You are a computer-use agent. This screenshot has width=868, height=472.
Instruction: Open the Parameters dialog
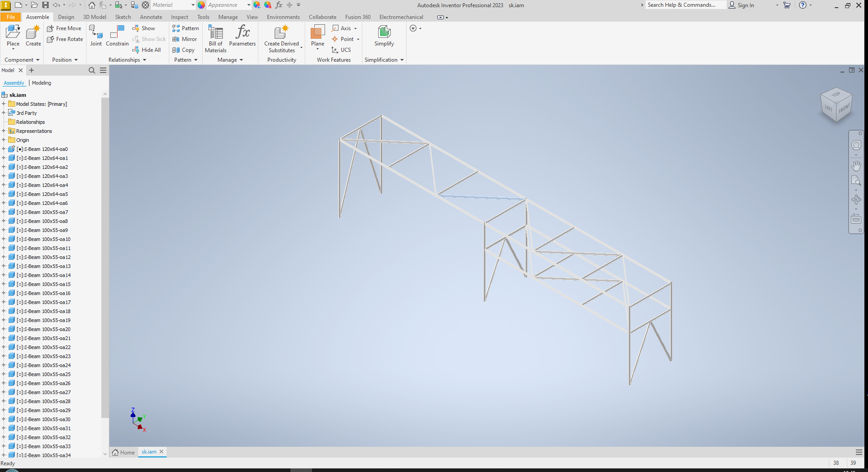coord(243,36)
